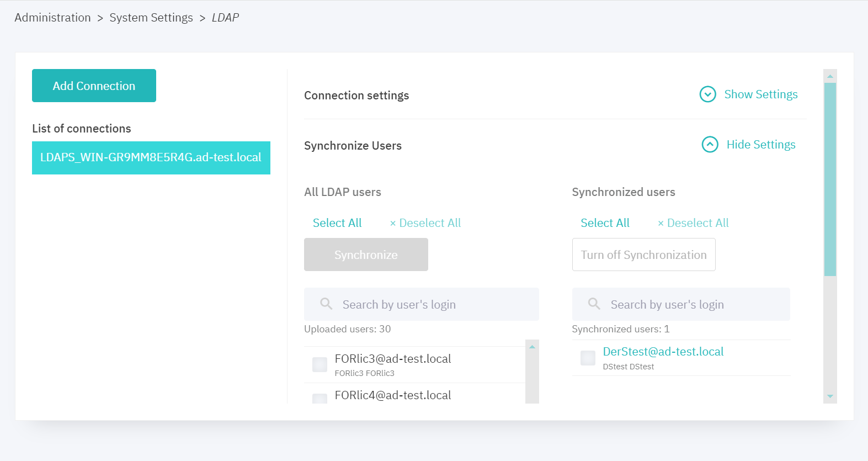Open the DerStest@ad-test.local user link
Screen dimensions: 868x461
663,352
